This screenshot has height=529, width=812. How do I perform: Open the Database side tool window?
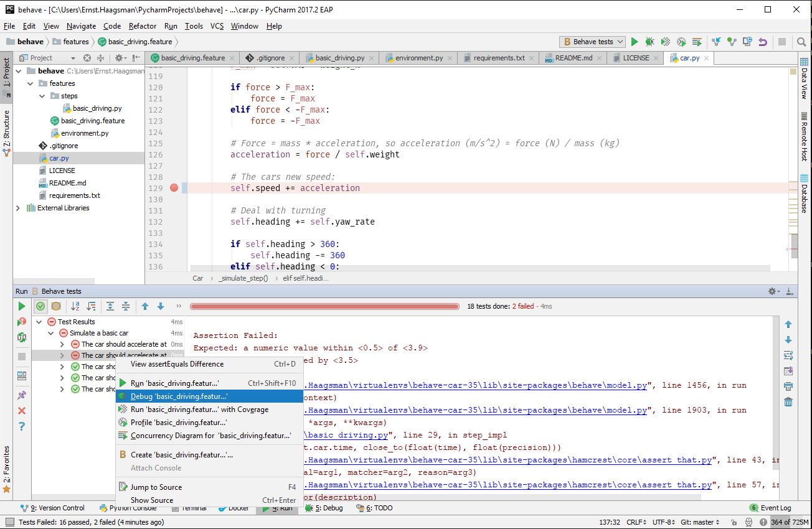[x=804, y=194]
